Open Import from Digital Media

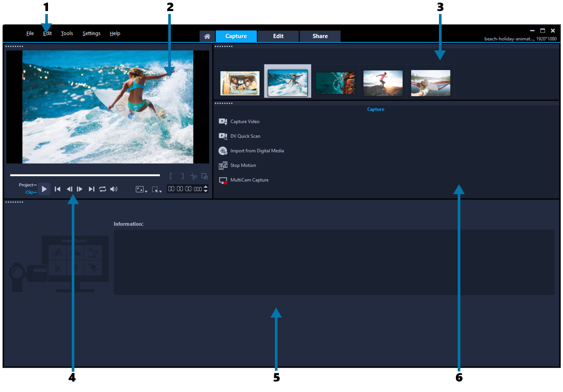point(257,151)
